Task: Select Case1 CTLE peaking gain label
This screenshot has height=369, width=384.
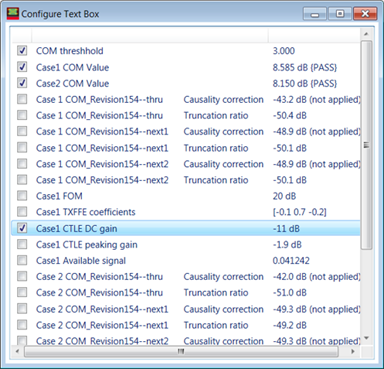Action: (x=87, y=245)
